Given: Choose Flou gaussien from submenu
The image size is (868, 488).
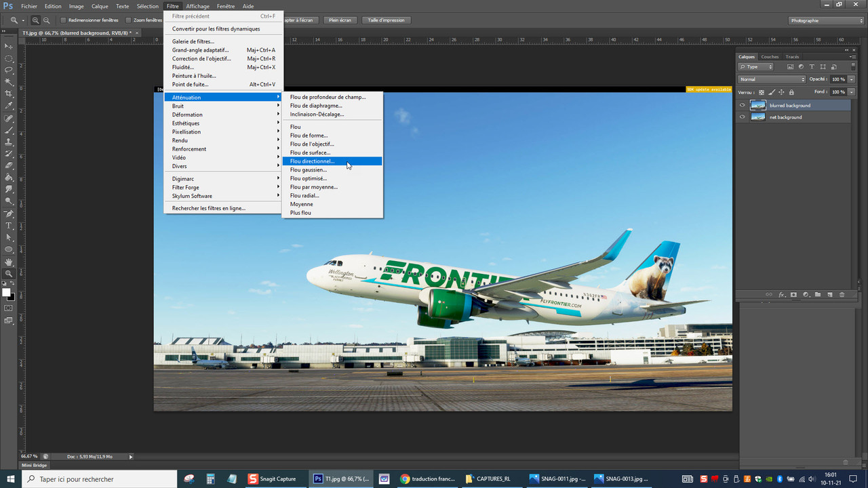Looking at the screenshot, I should (332, 170).
